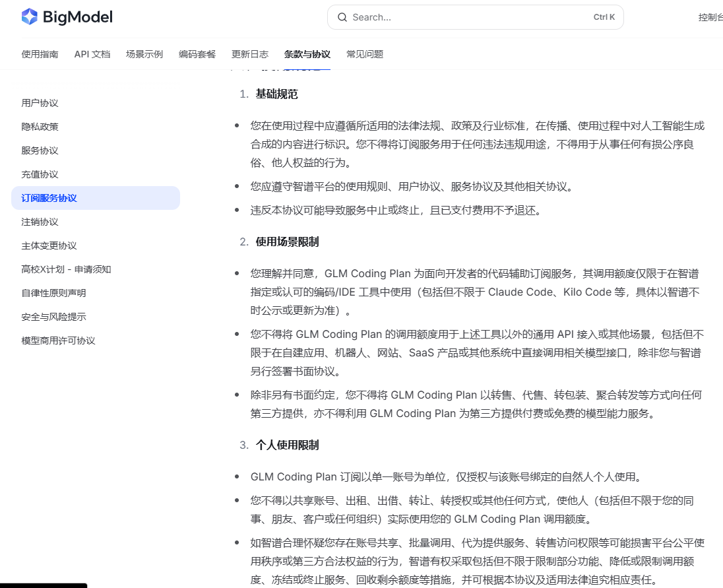Open 模型商用许可协议 in the sidebar
Image resolution: width=723 pixels, height=588 pixels.
tap(58, 341)
